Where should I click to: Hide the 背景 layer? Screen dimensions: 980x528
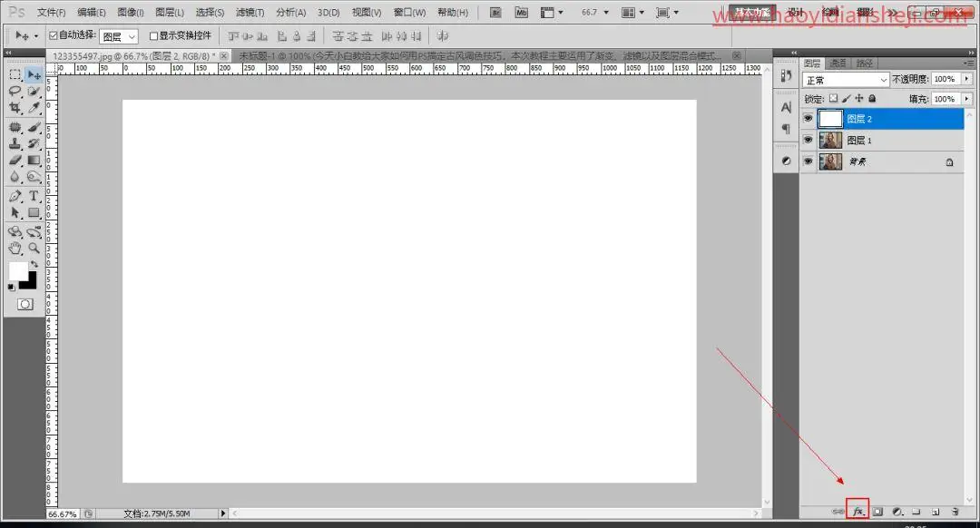pyautogui.click(x=808, y=161)
